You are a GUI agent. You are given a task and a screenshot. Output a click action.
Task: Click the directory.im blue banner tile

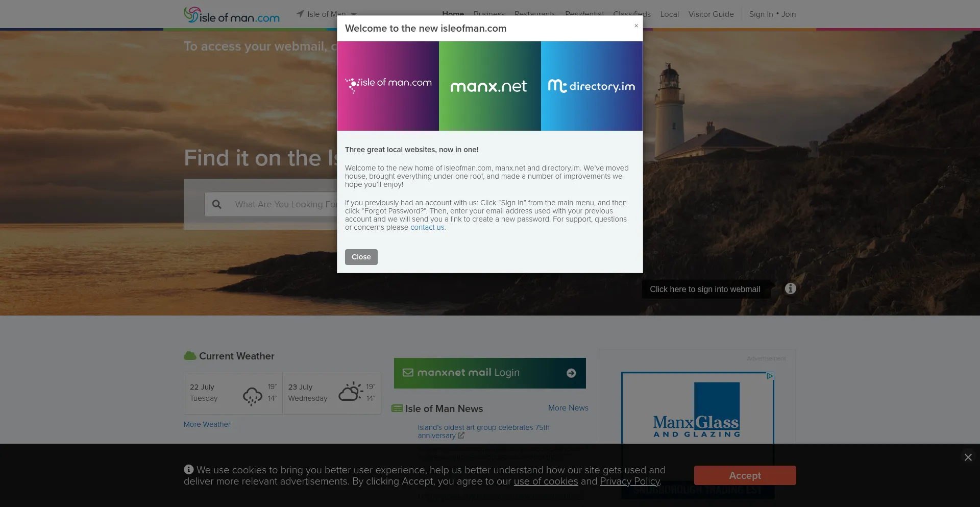pyautogui.click(x=592, y=86)
